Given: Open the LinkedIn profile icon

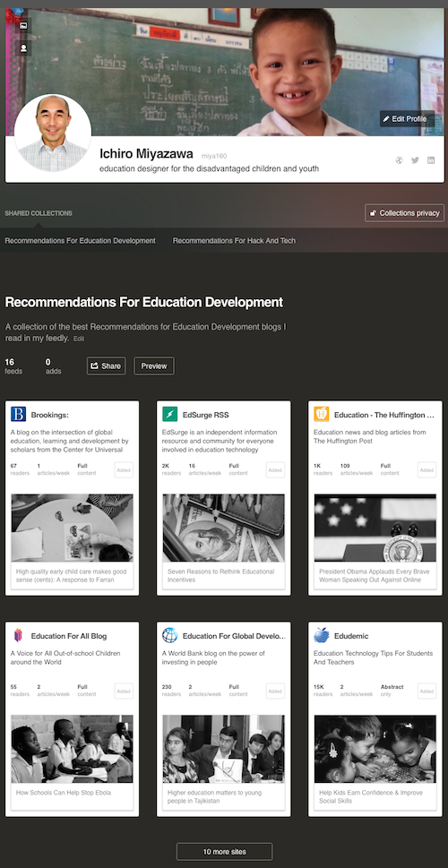Looking at the screenshot, I should click(431, 160).
